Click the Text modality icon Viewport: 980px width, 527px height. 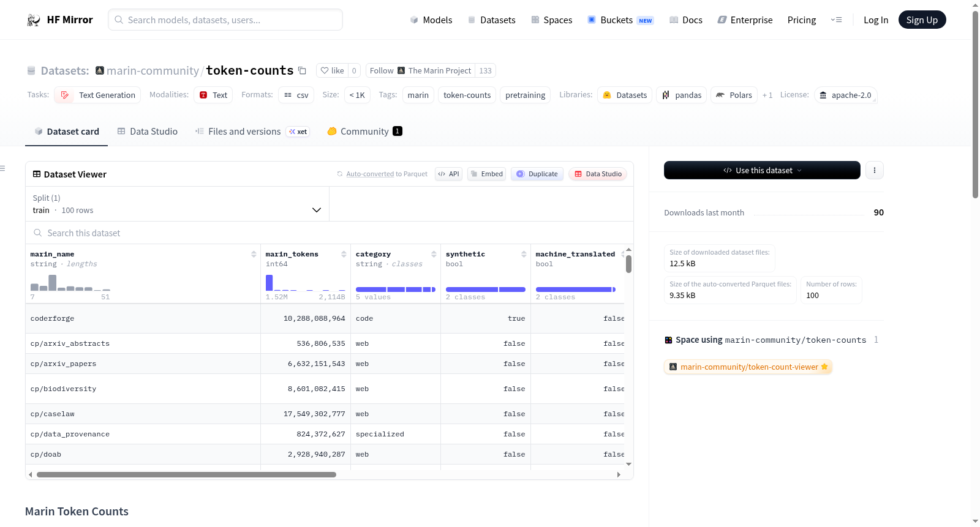tap(203, 95)
